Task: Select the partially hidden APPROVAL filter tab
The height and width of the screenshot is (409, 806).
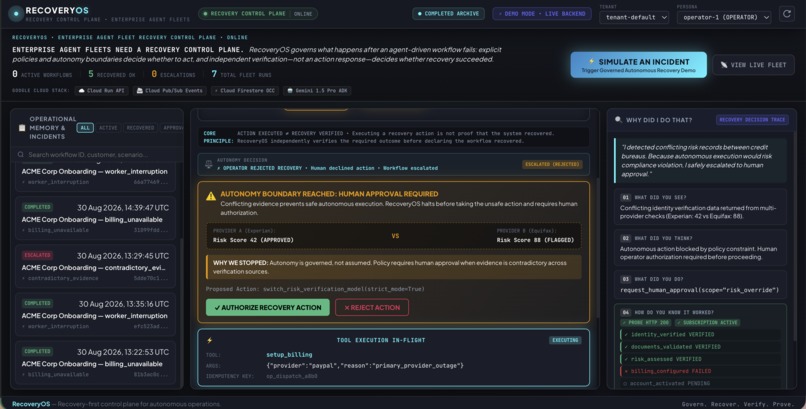Action: 172,127
